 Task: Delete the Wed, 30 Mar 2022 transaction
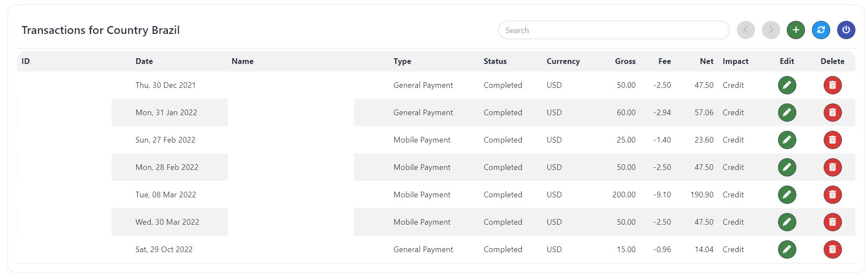coord(832,222)
